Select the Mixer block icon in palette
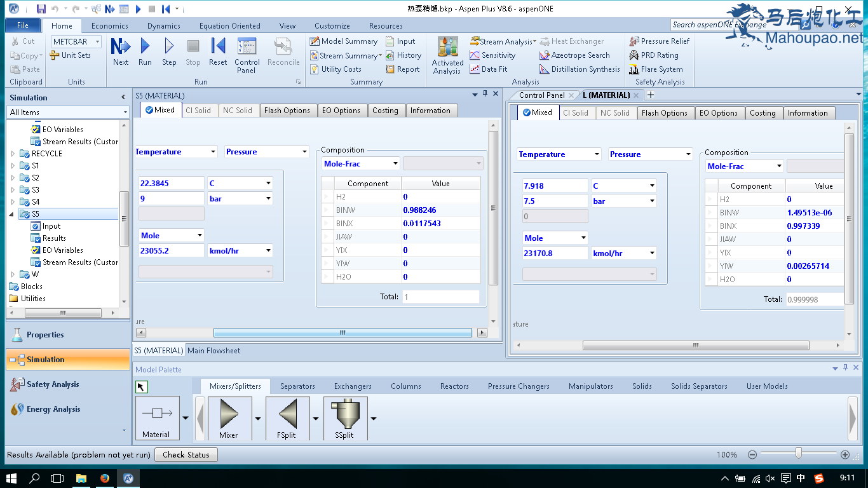 [229, 417]
